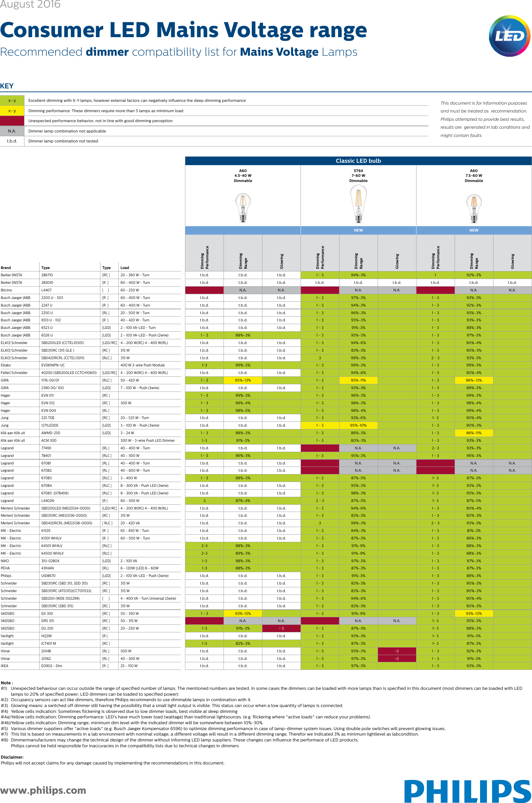Select type cell 'AWMD-250'

pos(51,433)
